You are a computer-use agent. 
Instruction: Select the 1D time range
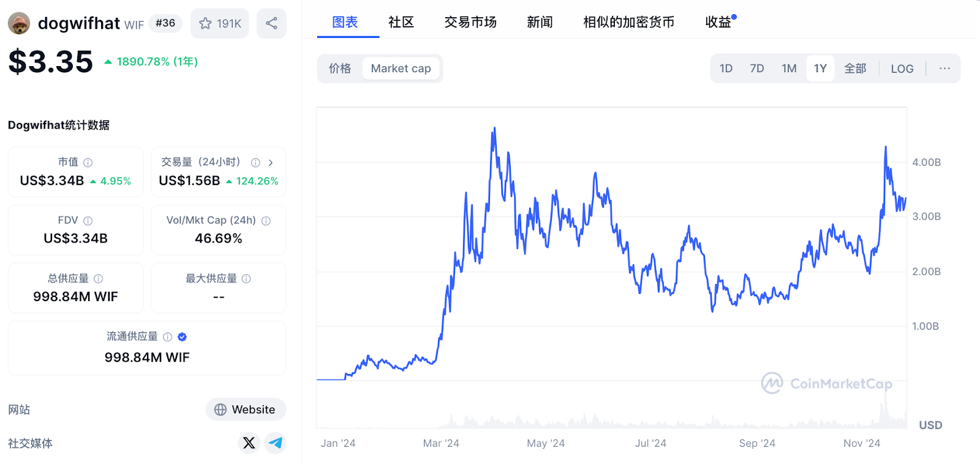click(726, 69)
